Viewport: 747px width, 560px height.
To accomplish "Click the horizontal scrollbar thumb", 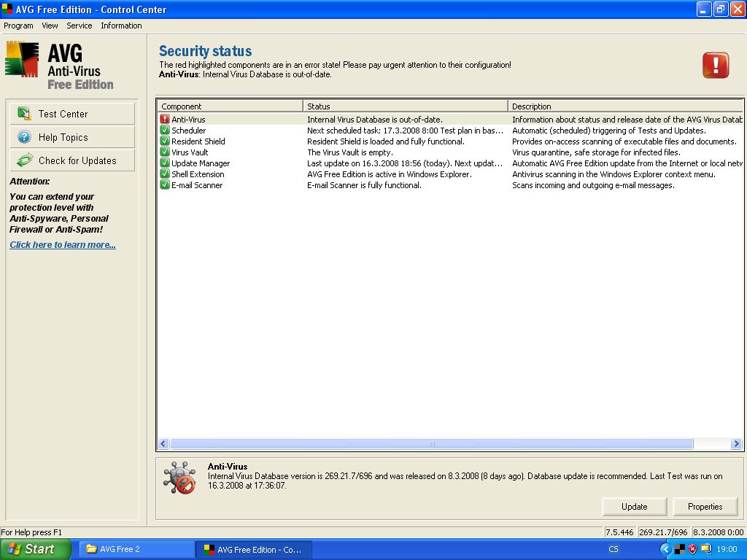I will (432, 444).
